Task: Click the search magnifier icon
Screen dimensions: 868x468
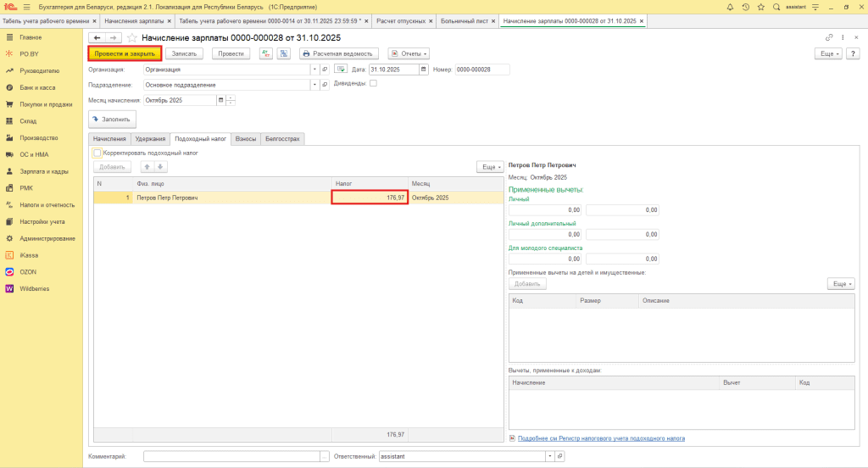Action: [776, 7]
